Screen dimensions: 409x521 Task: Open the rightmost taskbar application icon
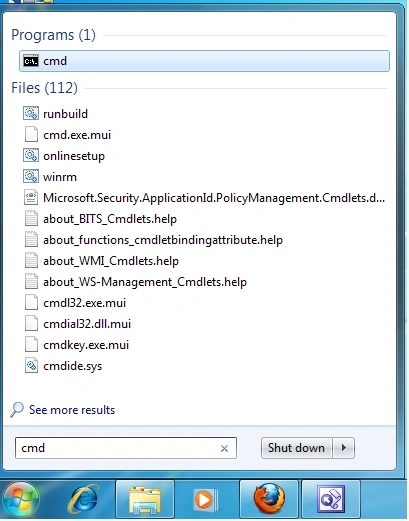331,499
